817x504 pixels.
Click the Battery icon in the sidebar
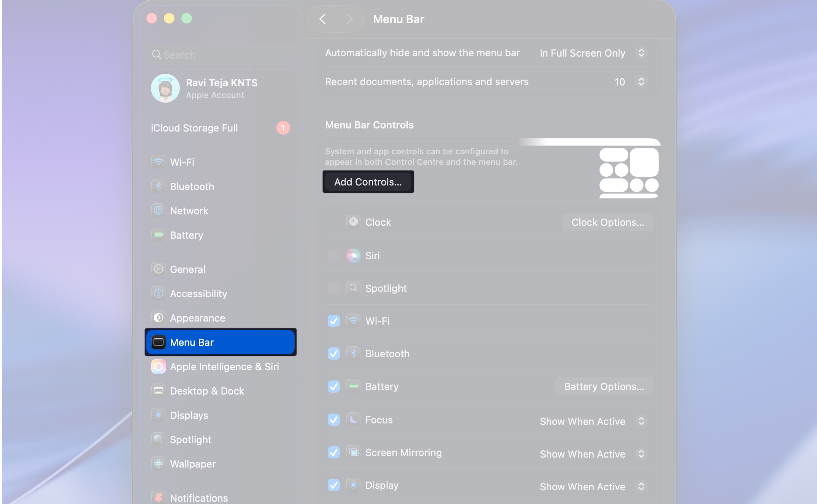(159, 235)
